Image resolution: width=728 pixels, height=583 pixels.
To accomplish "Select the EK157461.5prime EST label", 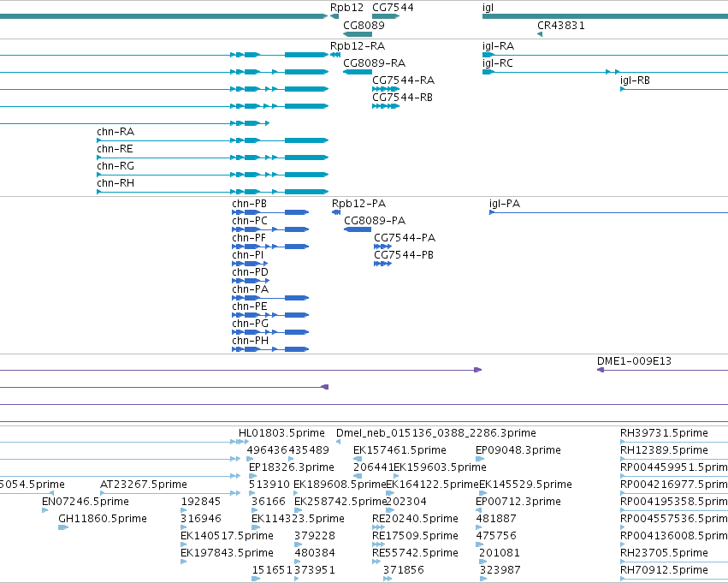I will tap(400, 450).
